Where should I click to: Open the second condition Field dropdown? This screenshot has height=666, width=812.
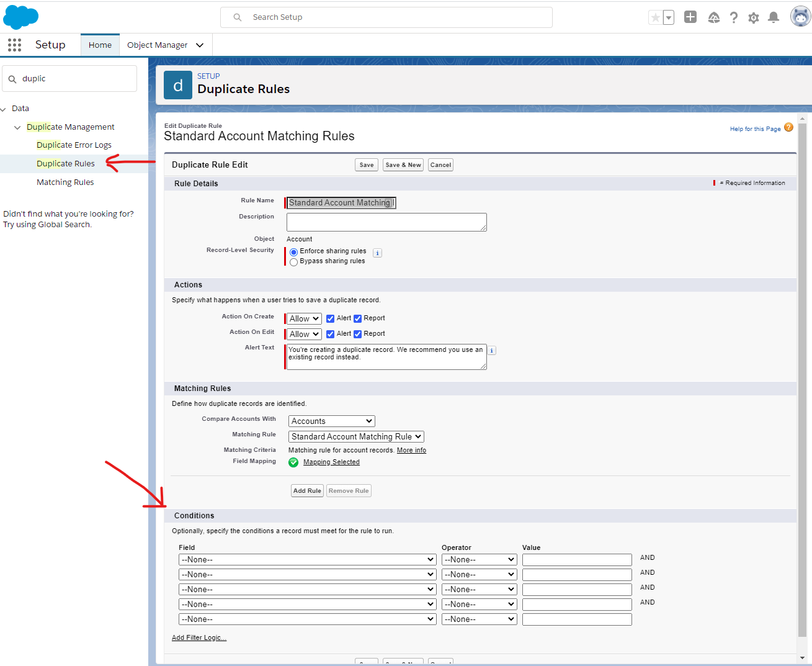coord(308,574)
